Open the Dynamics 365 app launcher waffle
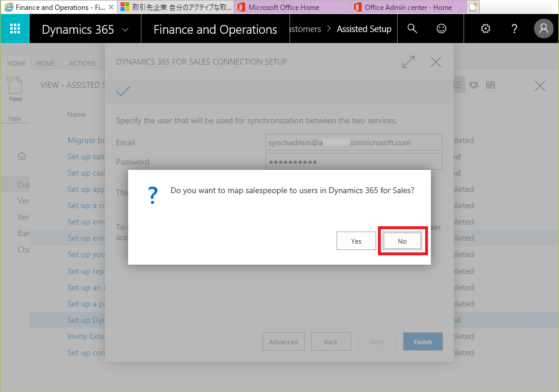Screen dimensions: 559x392 [15, 28]
